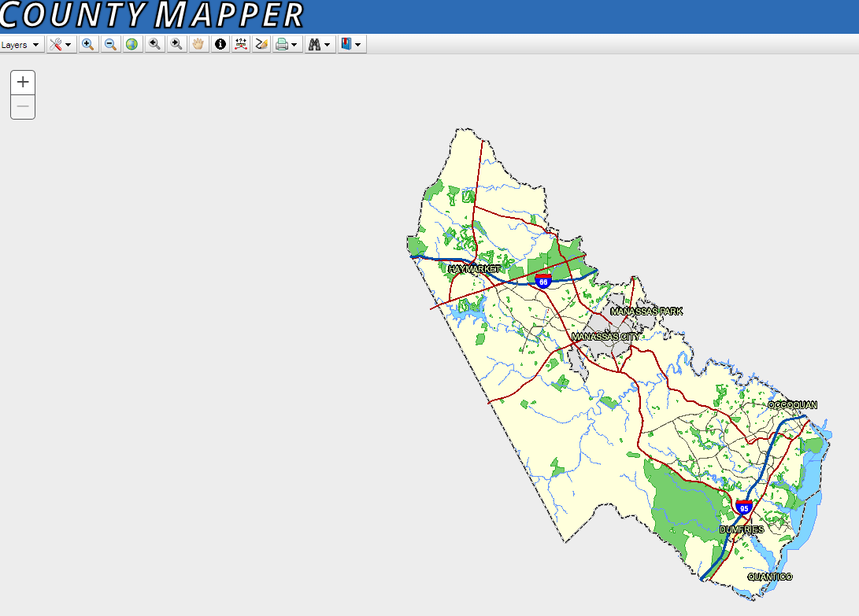Activate the markup drawing pen tool
Screen dimensions: 859x616
261,44
